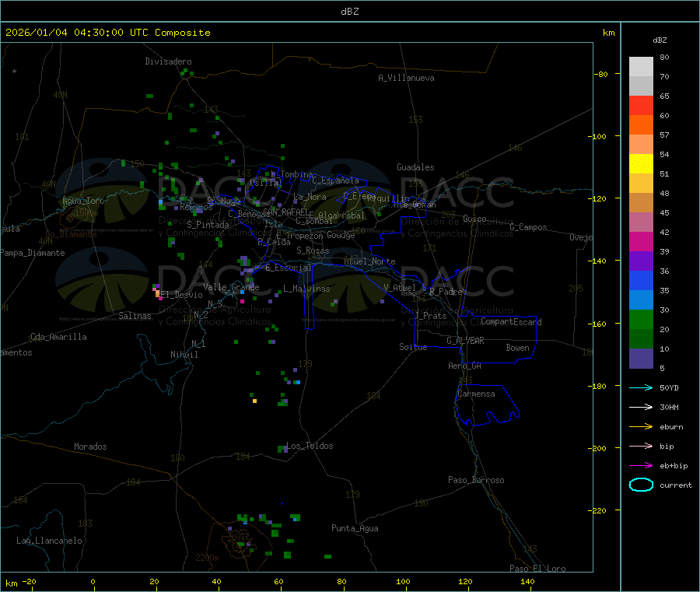Click the Divisadero label on map
The height and width of the screenshot is (592, 700).
point(168,61)
